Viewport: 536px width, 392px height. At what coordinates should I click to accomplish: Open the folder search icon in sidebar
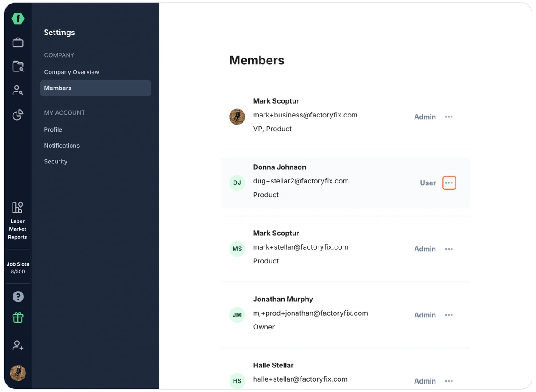click(18, 67)
